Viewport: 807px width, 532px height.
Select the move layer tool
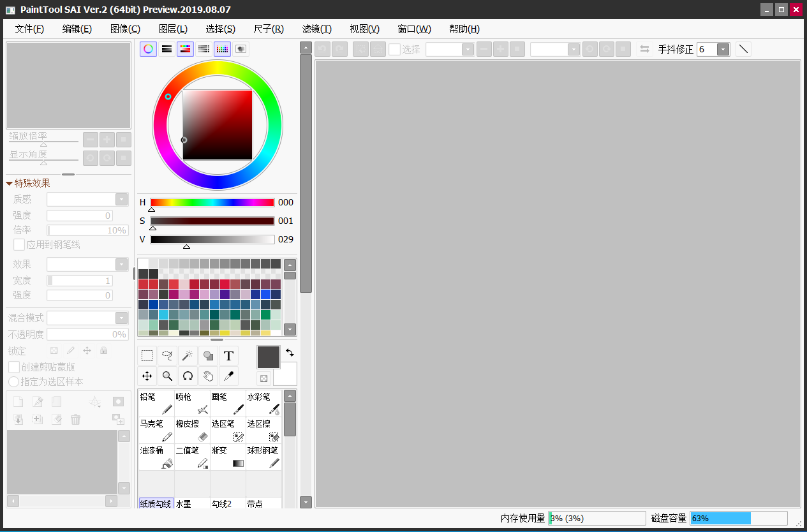[x=147, y=376]
